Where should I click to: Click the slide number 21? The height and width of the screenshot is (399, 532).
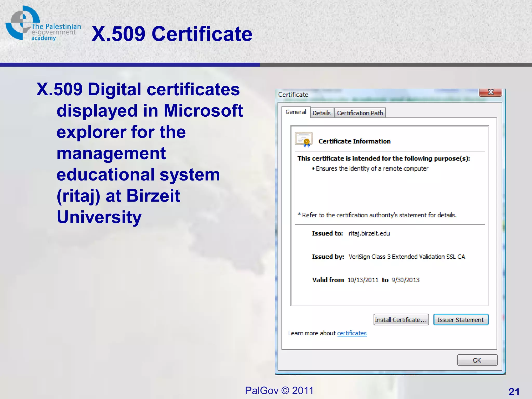(x=514, y=391)
